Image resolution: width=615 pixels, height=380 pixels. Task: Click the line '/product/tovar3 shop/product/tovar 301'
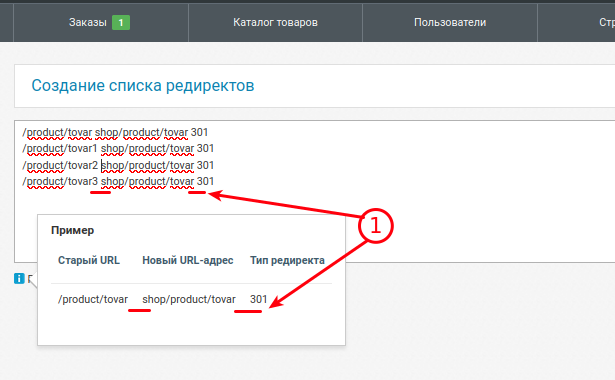coord(118,181)
